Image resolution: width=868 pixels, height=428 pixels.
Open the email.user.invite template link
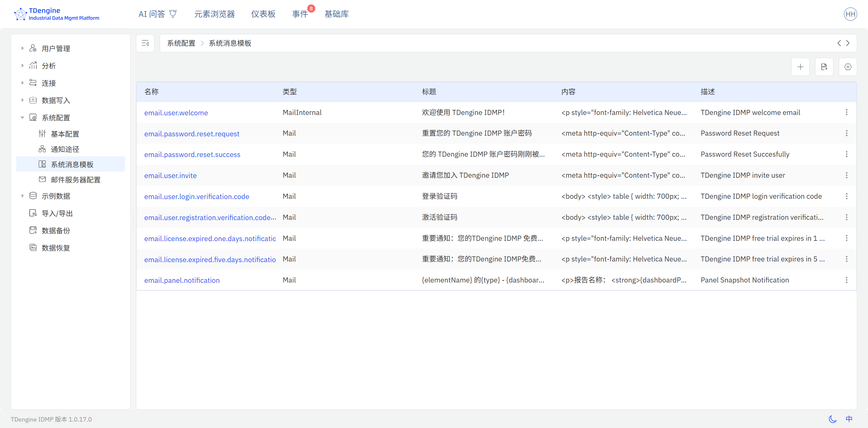[x=170, y=176]
